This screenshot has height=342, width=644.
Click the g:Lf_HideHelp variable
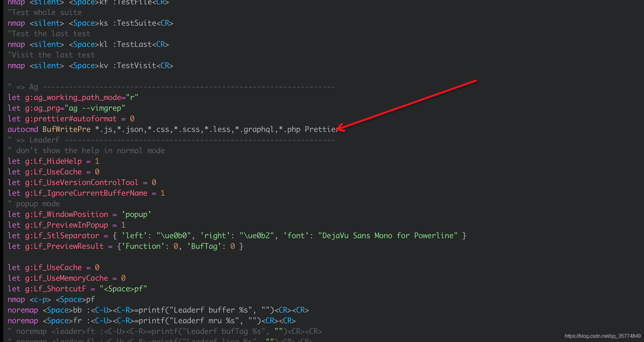point(53,161)
